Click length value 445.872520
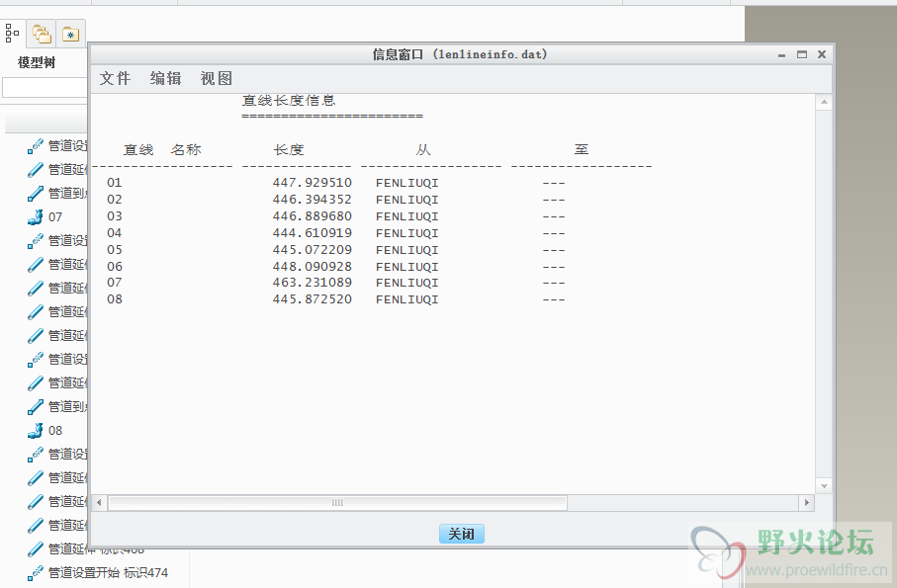 (312, 298)
